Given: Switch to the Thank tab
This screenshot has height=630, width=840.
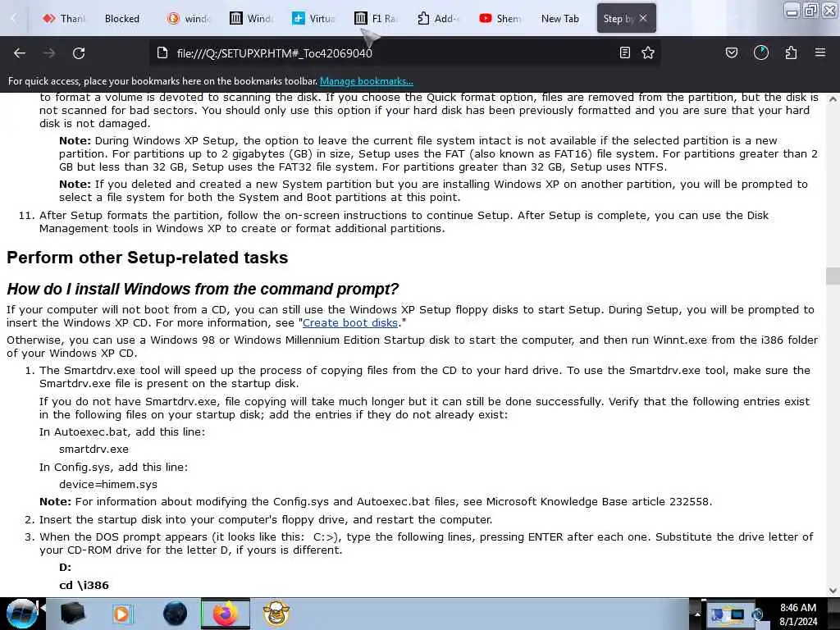Looking at the screenshot, I should 63,19.
